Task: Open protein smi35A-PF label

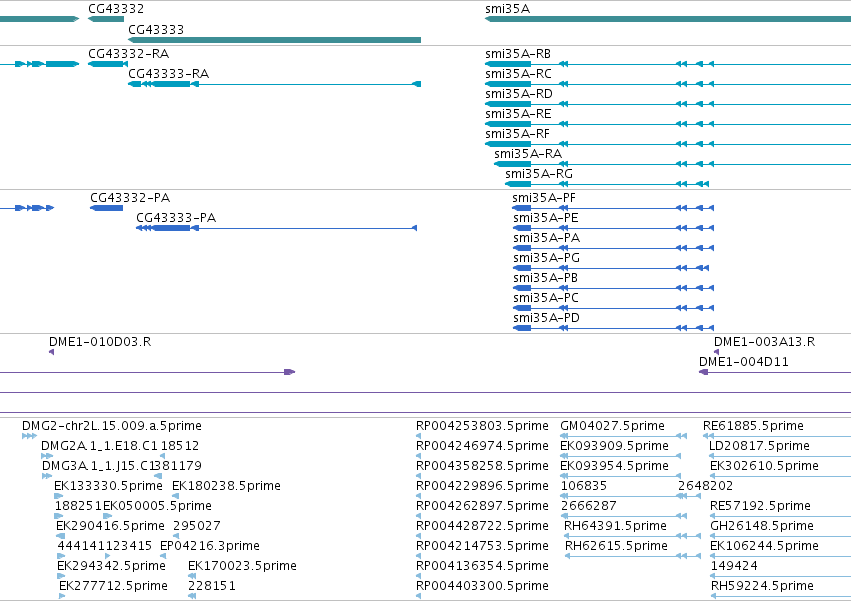Action: tap(544, 198)
